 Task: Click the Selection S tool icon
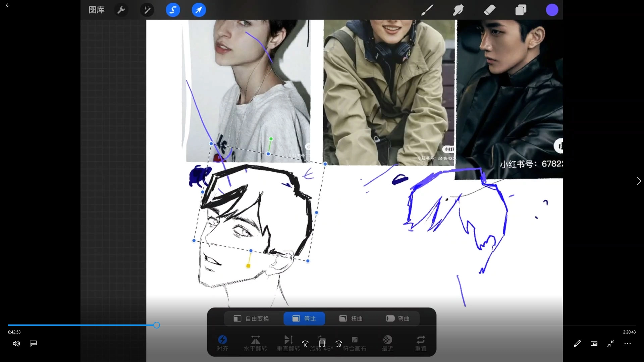[x=173, y=10]
